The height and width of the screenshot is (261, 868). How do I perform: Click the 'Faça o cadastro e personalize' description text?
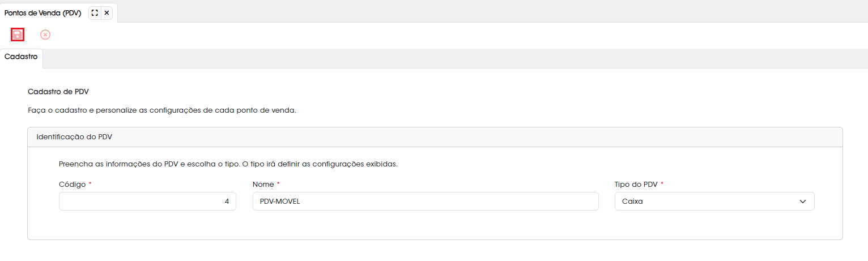click(x=162, y=110)
